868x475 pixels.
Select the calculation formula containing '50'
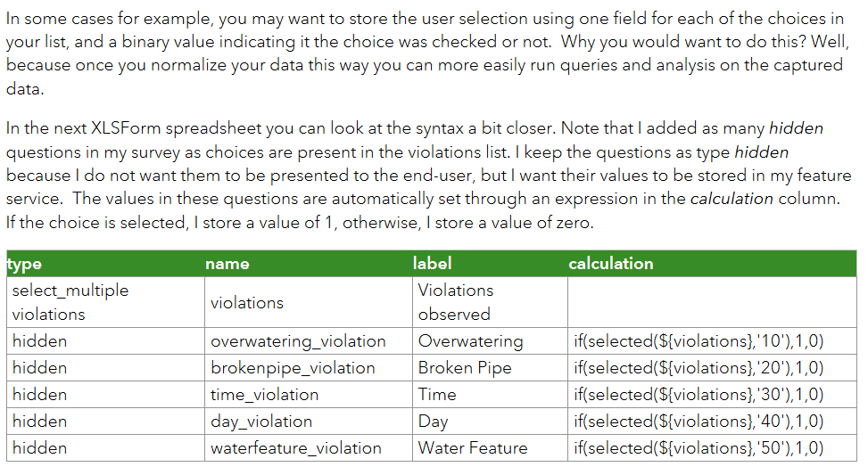click(x=712, y=448)
